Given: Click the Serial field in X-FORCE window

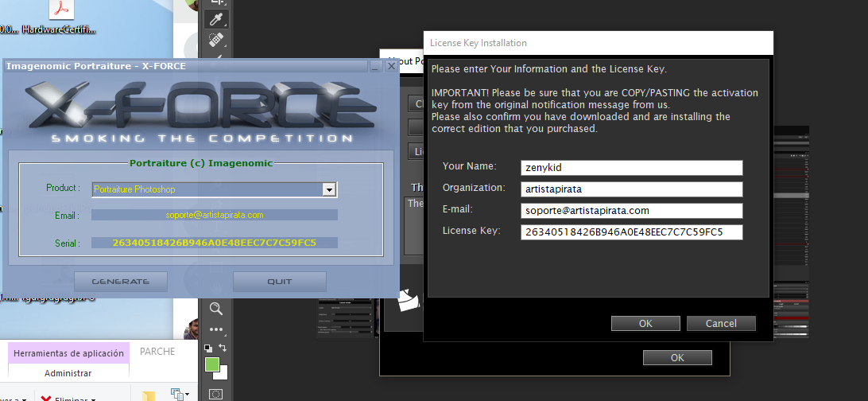Looking at the screenshot, I should point(215,243).
